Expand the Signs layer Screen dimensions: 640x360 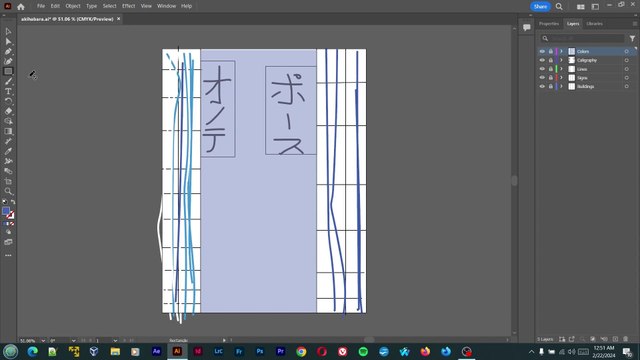click(562, 78)
